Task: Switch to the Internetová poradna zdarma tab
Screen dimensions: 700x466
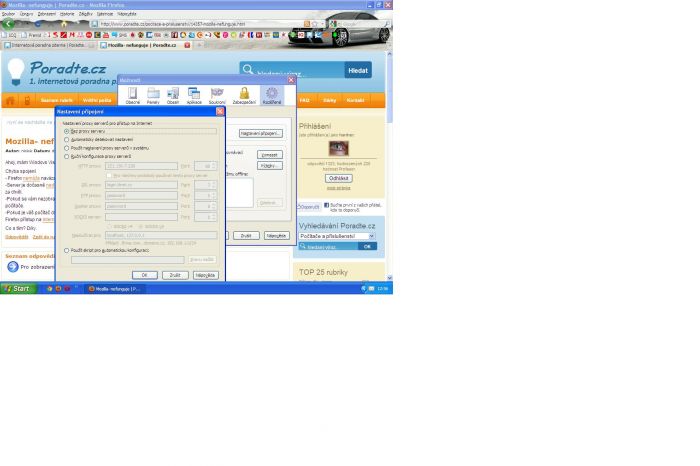Action: tap(49, 45)
